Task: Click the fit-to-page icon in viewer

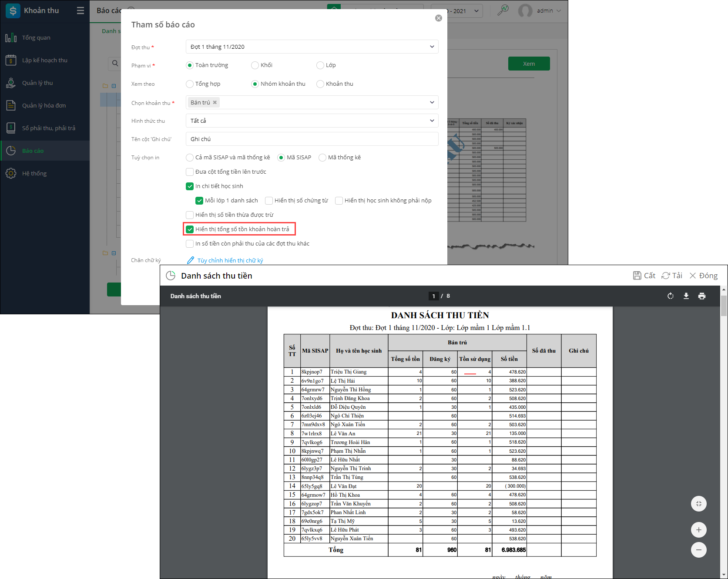Action: 698,504
